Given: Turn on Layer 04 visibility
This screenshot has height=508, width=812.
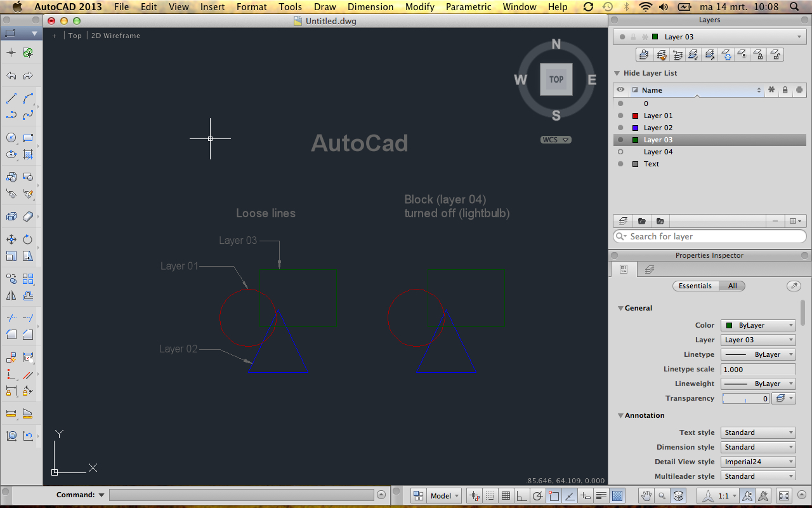Looking at the screenshot, I should pyautogui.click(x=620, y=152).
